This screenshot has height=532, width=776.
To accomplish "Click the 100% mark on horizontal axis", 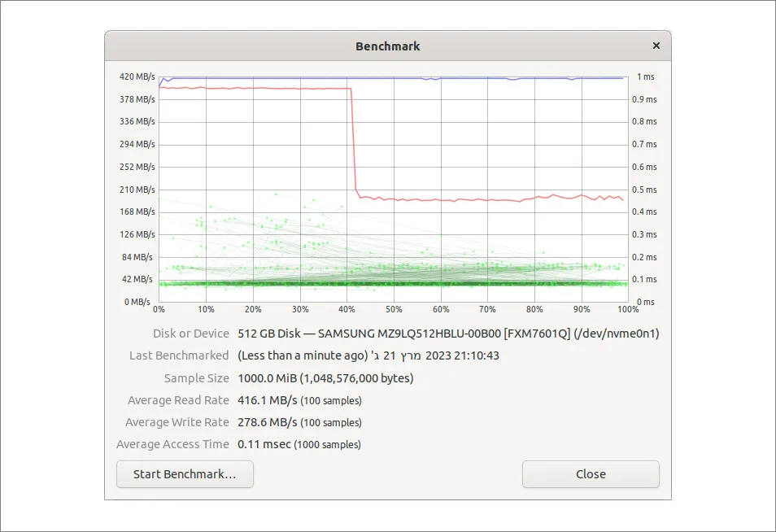I will coord(627,310).
